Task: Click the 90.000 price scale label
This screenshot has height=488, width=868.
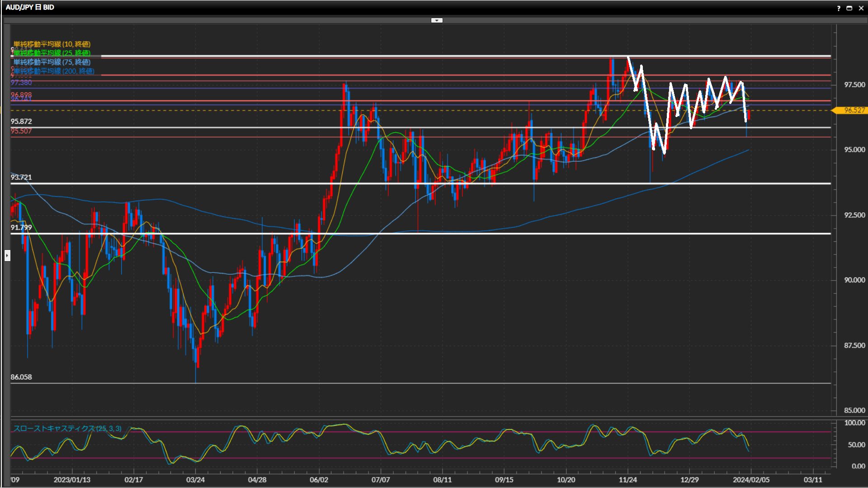Action: [854, 280]
